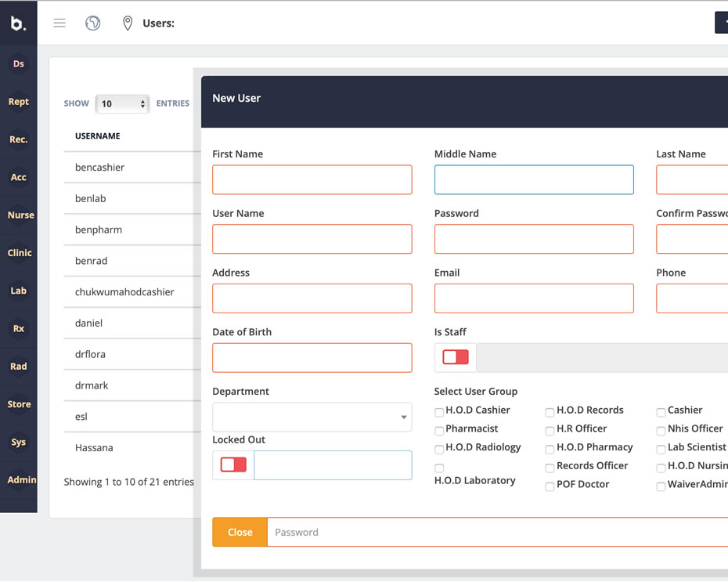728x582 pixels.
Task: Open the Rept sidebar module
Action: coord(19,101)
